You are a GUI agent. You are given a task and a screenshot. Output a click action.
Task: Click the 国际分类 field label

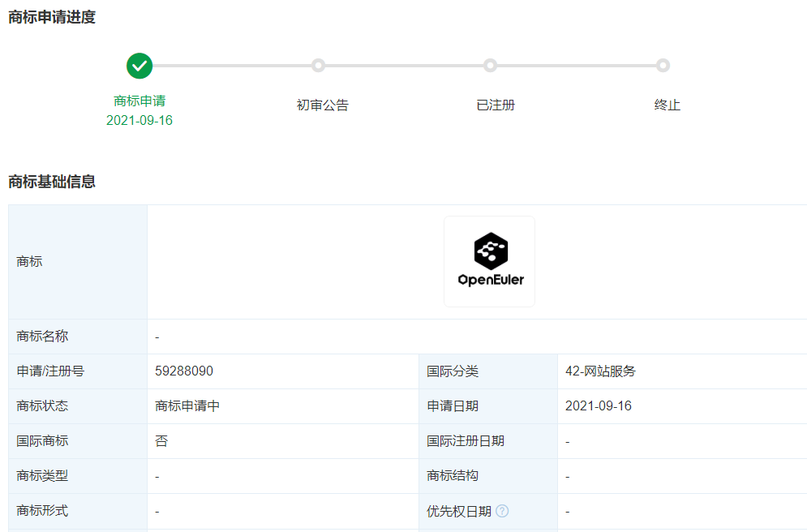(453, 371)
